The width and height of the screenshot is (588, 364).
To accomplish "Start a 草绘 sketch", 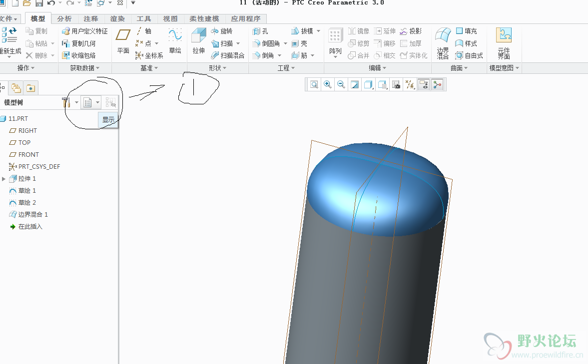I will [175, 41].
